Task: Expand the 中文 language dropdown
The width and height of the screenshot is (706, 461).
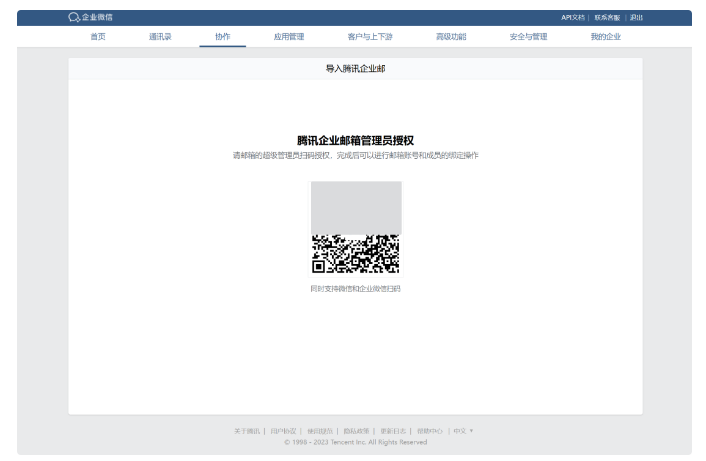Action: click(x=463, y=431)
